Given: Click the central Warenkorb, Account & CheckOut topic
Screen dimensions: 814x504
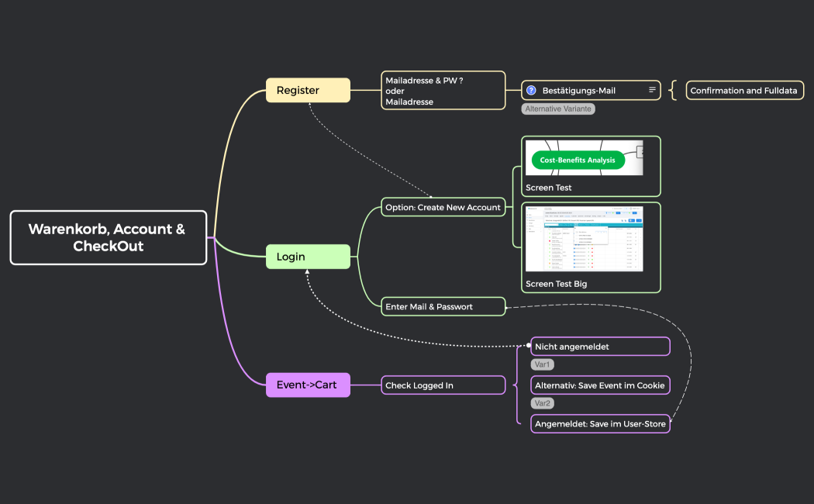Looking at the screenshot, I should click(109, 237).
